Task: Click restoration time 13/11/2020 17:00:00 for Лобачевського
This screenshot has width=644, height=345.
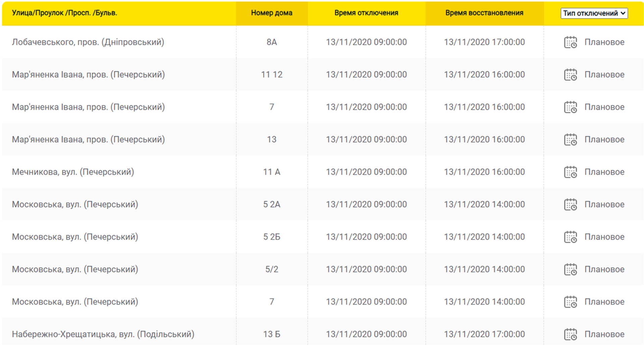Action: tap(484, 42)
